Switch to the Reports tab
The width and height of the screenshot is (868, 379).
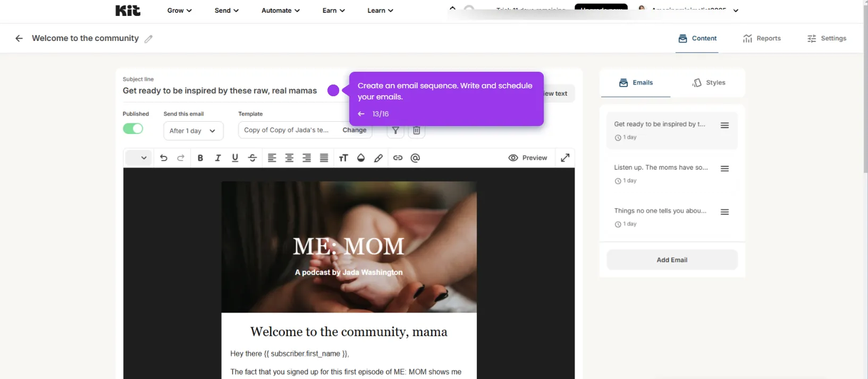click(762, 38)
